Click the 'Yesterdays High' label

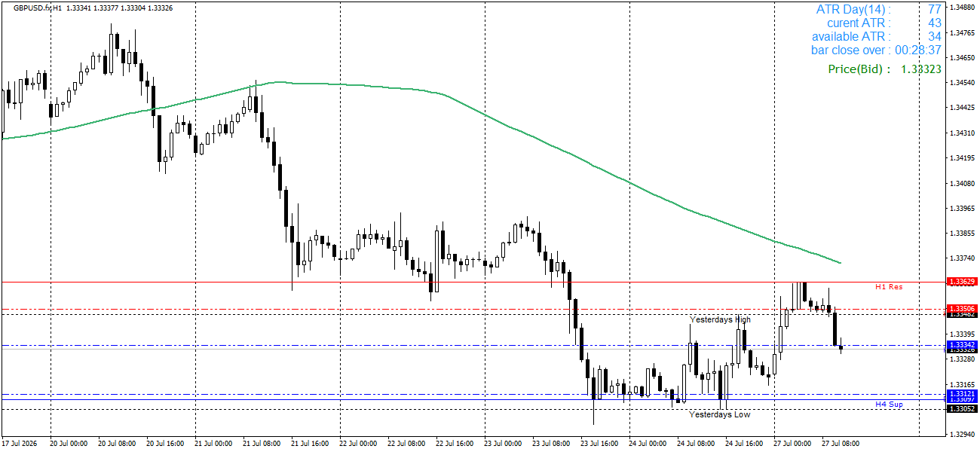pyautogui.click(x=720, y=319)
